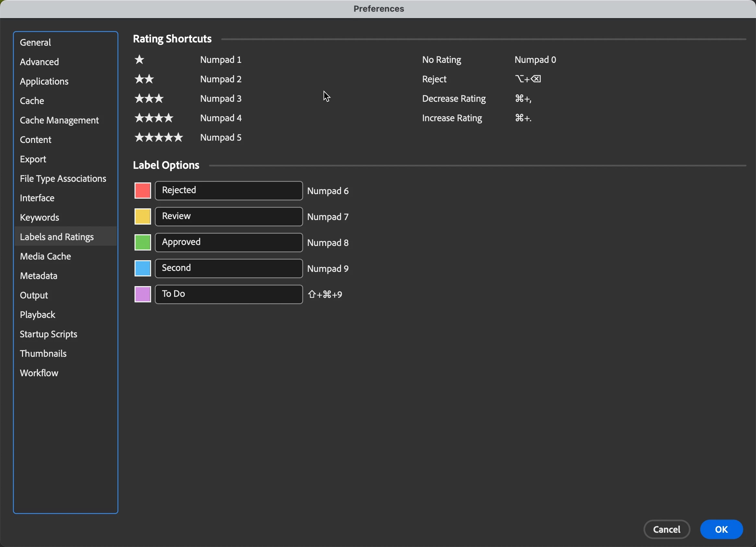Open the General preferences category

click(x=35, y=42)
